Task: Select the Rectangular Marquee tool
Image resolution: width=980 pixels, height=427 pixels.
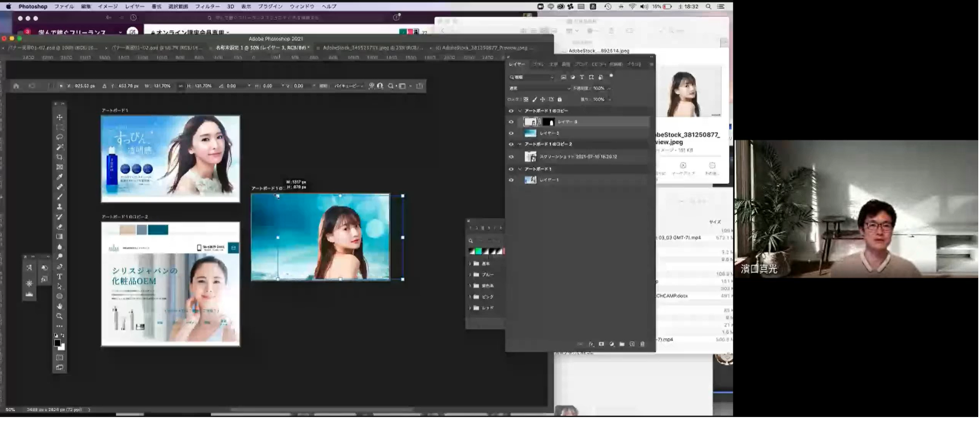Action: pyautogui.click(x=60, y=127)
